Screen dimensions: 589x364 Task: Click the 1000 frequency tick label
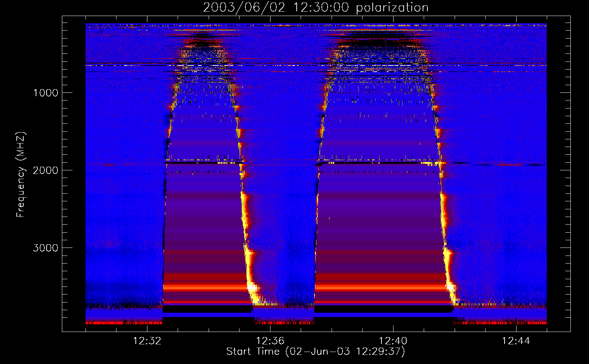click(x=46, y=93)
